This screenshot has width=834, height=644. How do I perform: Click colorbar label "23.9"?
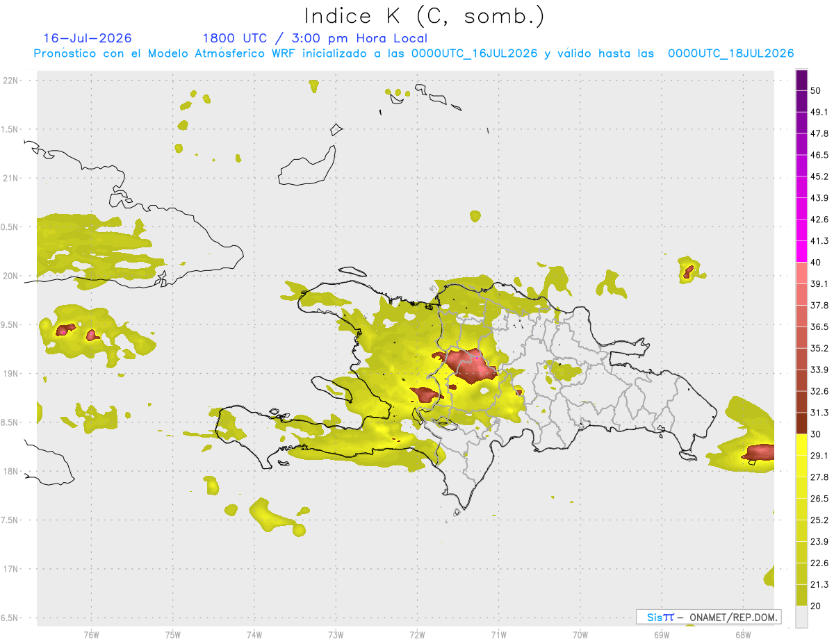pyautogui.click(x=819, y=541)
